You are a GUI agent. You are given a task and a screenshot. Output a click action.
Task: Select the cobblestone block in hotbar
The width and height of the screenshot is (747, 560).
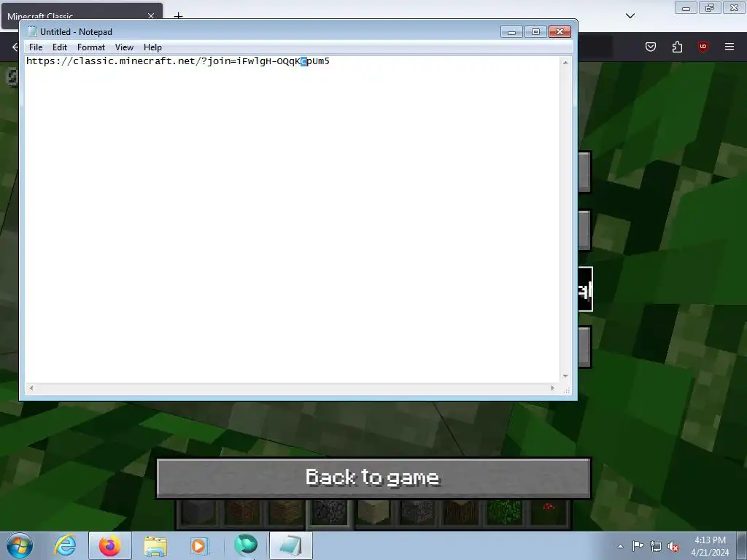click(330, 513)
